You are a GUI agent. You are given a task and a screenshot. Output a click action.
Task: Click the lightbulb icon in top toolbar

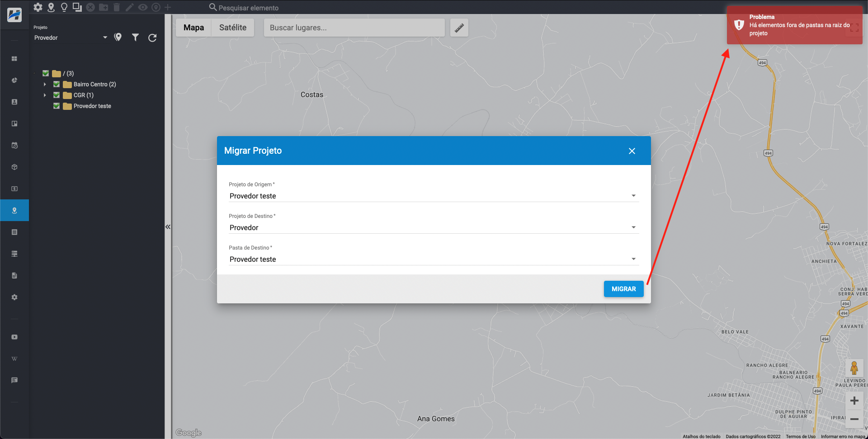pyautogui.click(x=64, y=7)
